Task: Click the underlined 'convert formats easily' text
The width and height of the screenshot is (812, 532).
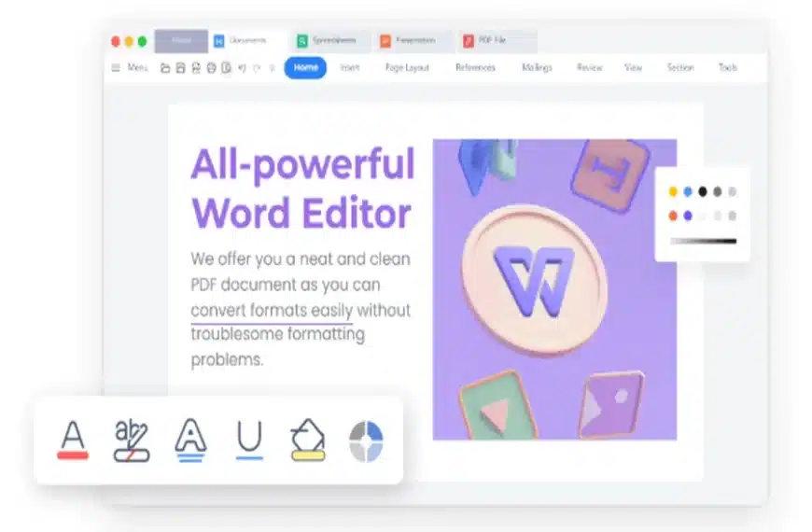Action: click(x=272, y=311)
